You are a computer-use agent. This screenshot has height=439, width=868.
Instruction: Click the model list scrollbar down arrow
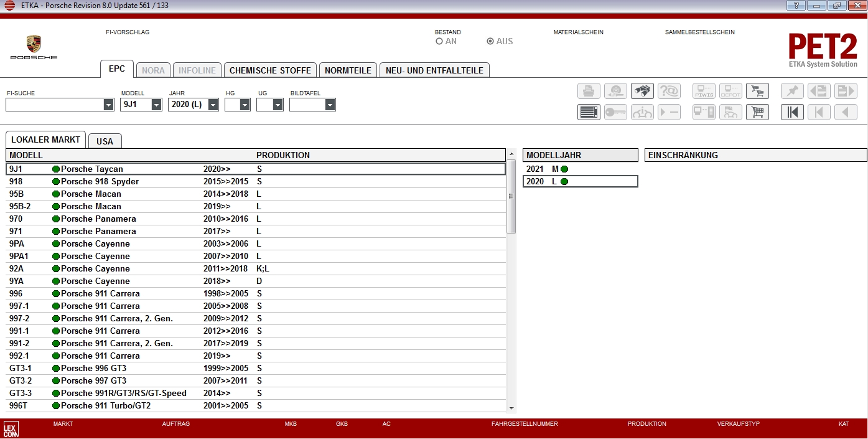click(511, 408)
